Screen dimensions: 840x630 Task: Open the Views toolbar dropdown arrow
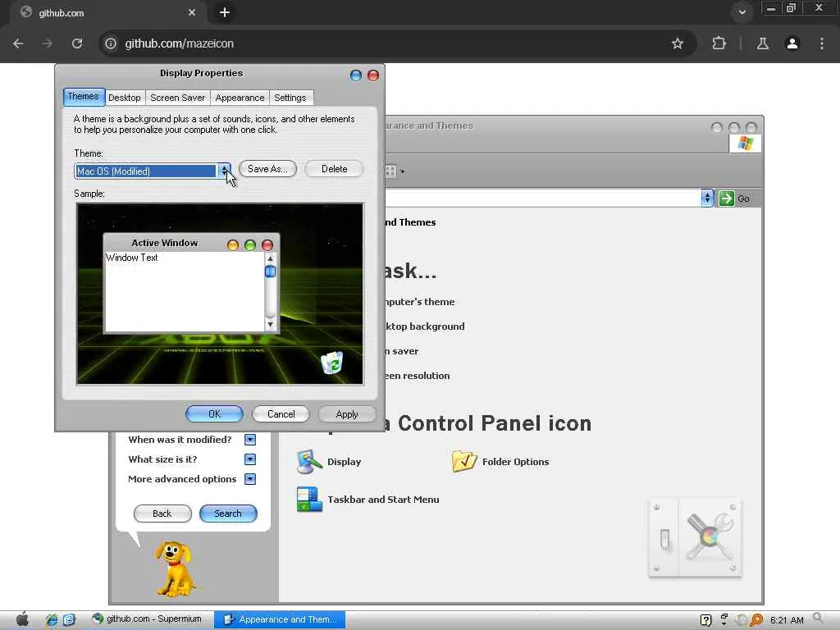click(x=402, y=172)
